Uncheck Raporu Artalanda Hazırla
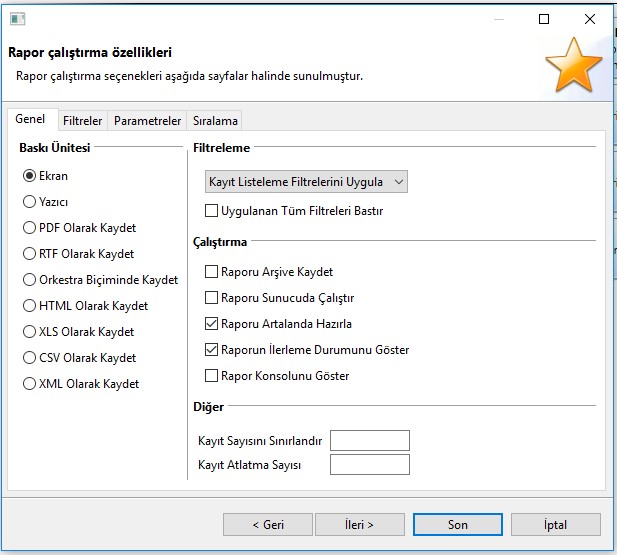Image resolution: width=617 pixels, height=555 pixels. (x=211, y=324)
